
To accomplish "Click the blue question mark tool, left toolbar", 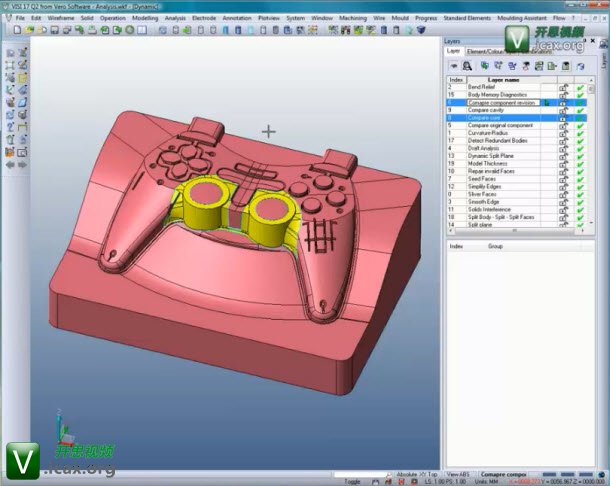I will tap(10, 127).
